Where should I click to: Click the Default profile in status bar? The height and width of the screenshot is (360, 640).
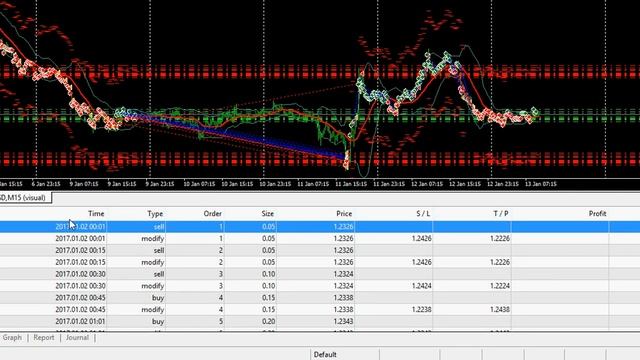(325, 354)
